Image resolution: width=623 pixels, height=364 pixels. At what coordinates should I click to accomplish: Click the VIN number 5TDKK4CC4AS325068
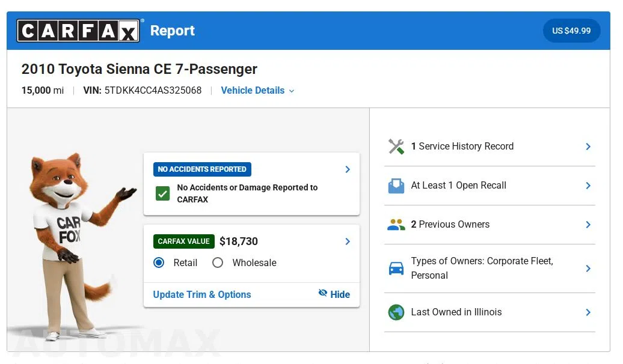point(153,91)
